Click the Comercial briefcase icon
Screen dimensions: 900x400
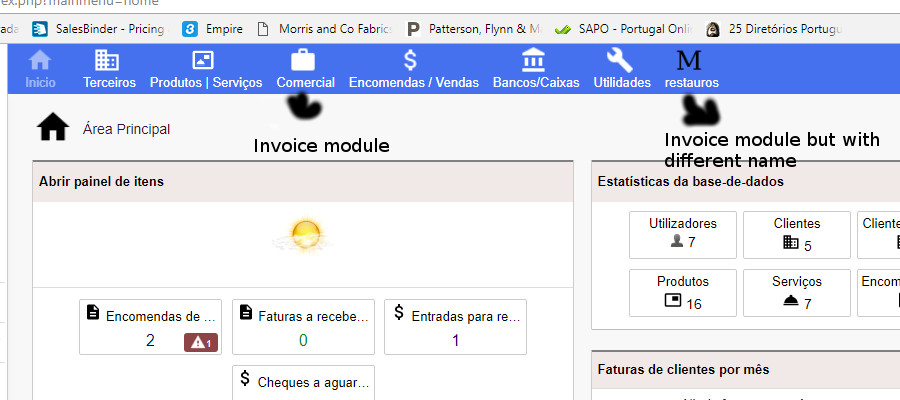pyautogui.click(x=303, y=60)
